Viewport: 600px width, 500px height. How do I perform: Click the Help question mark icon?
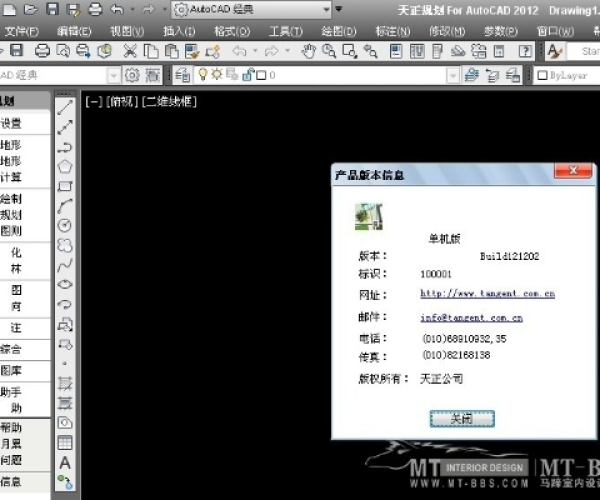[525, 51]
